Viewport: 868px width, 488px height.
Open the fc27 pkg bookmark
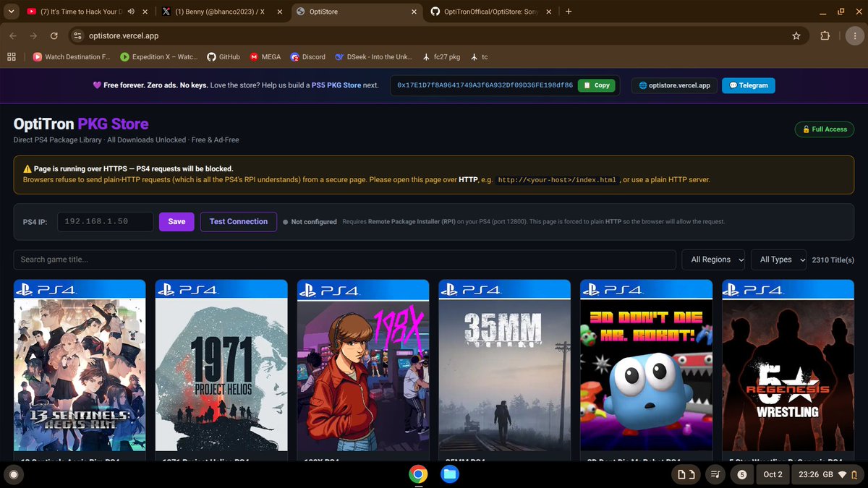pyautogui.click(x=441, y=56)
